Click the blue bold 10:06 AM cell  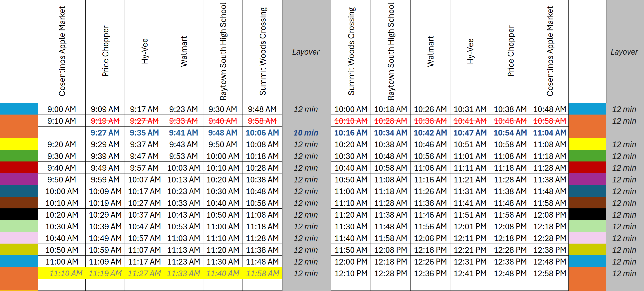(x=262, y=133)
